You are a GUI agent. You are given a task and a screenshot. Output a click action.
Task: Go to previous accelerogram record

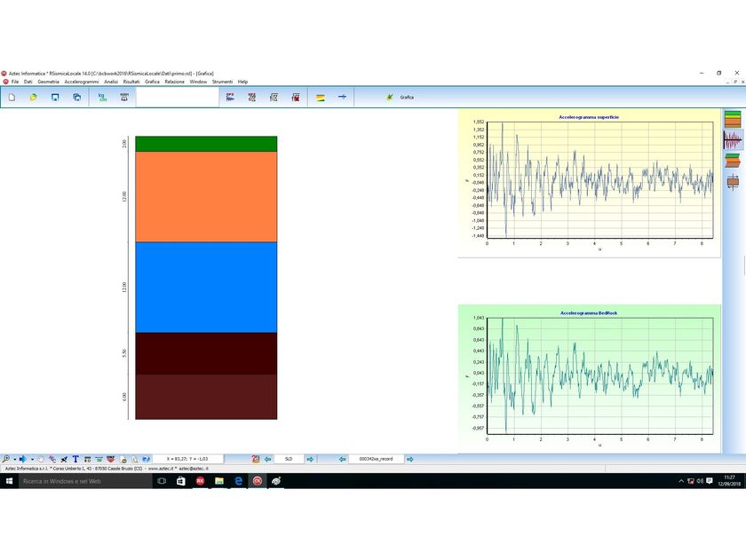point(342,459)
